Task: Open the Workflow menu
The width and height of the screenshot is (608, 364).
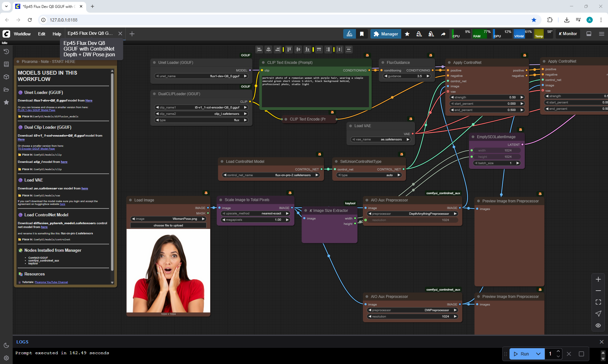Action: pyautogui.click(x=22, y=34)
